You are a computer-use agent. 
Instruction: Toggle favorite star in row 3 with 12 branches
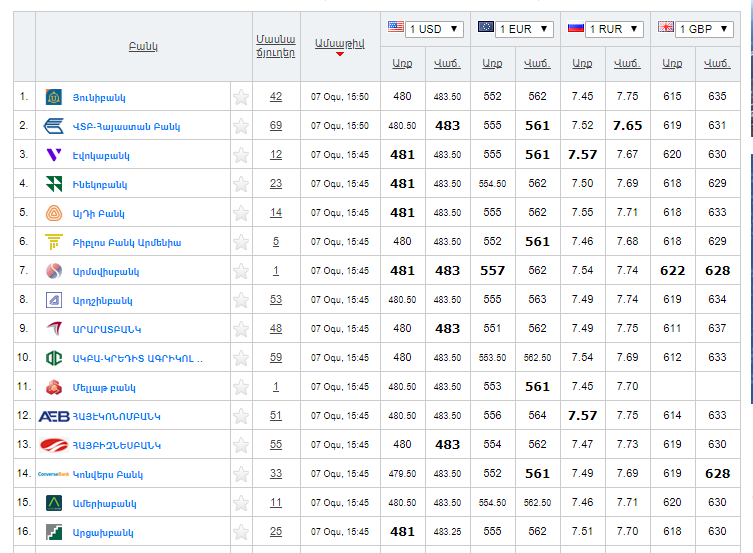(x=241, y=155)
